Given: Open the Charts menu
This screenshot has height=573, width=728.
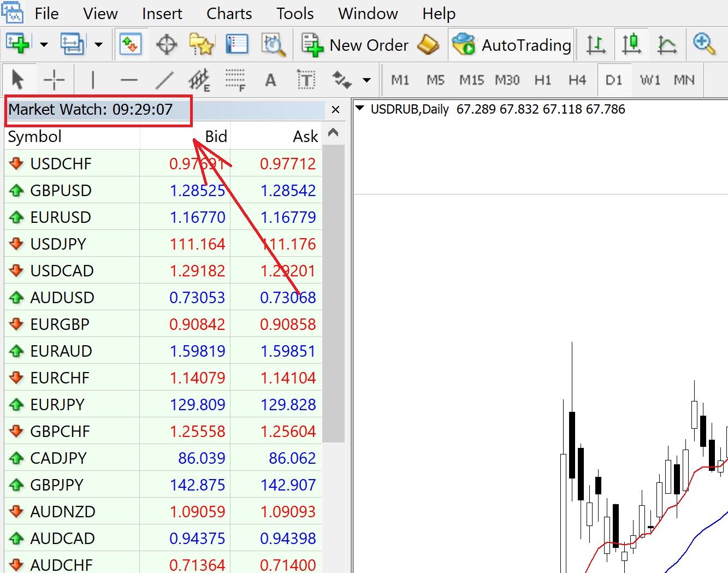Looking at the screenshot, I should 229,13.
